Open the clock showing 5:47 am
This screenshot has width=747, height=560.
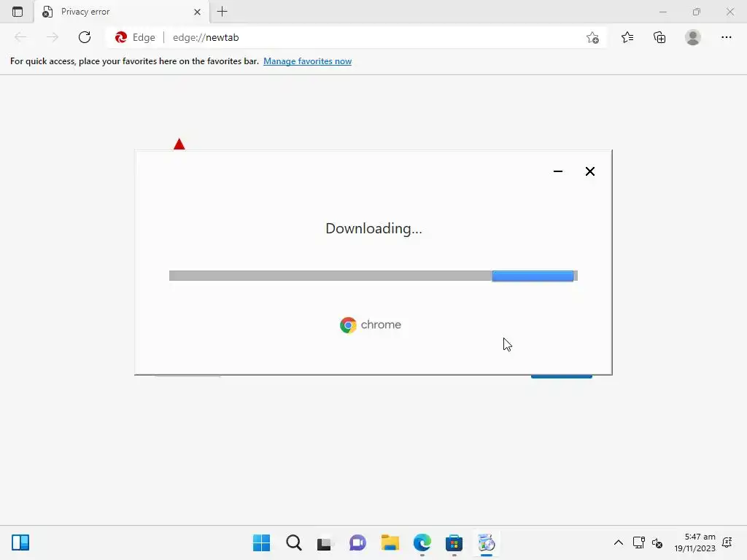694,542
